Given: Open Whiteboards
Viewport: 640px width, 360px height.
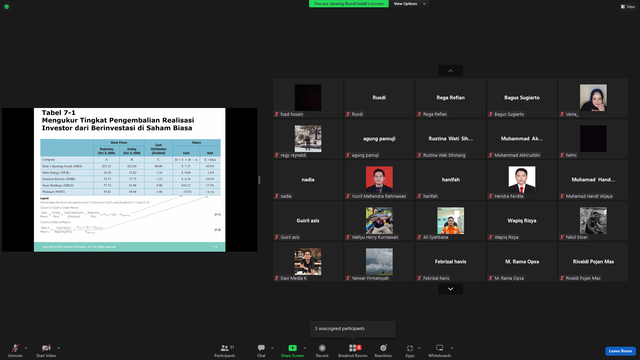Looking at the screenshot, I should pyautogui.click(x=440, y=350).
